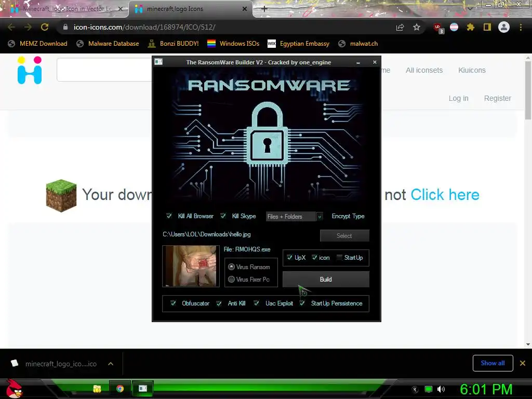
Task: Open the Kiuicons link
Action: click(472, 70)
